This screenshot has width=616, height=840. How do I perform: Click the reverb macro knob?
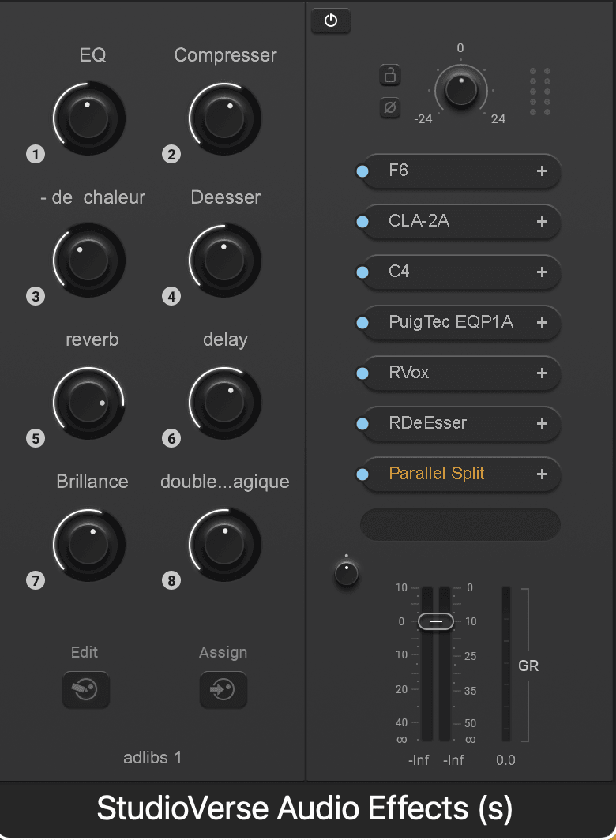(x=89, y=403)
